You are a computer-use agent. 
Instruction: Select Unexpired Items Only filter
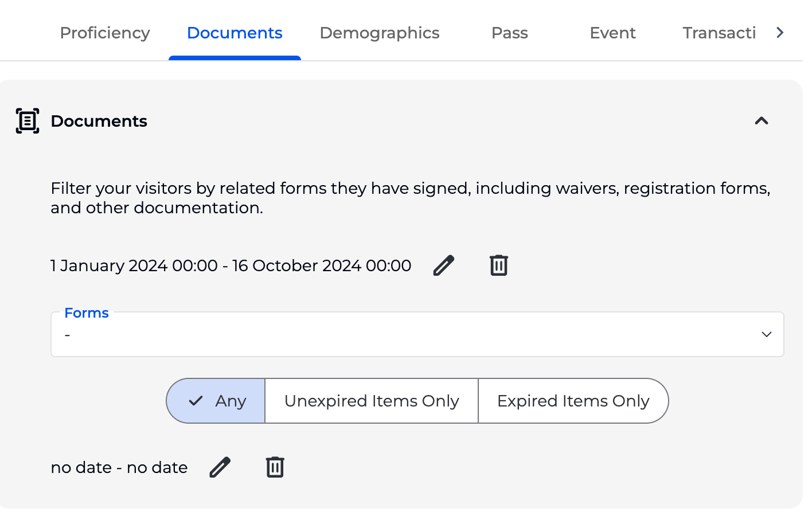pos(372,401)
